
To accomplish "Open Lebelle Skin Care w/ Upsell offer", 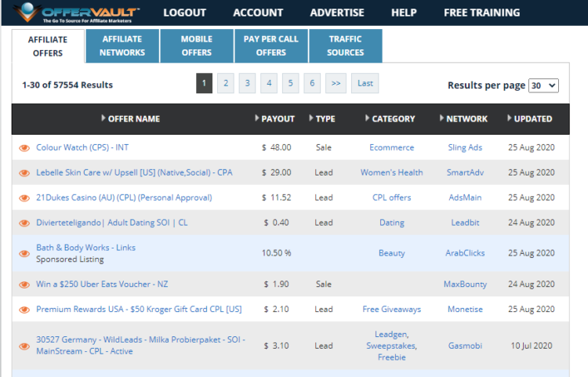I will [x=134, y=172].
